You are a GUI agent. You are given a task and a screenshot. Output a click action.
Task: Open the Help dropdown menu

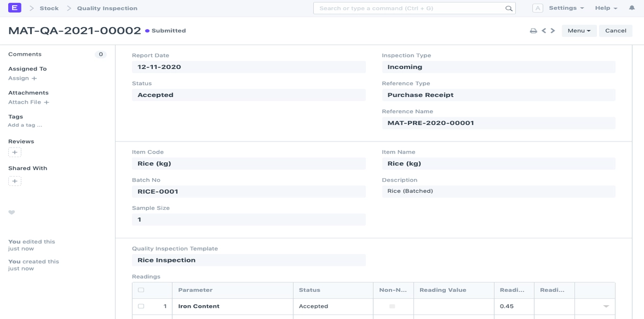click(x=606, y=8)
